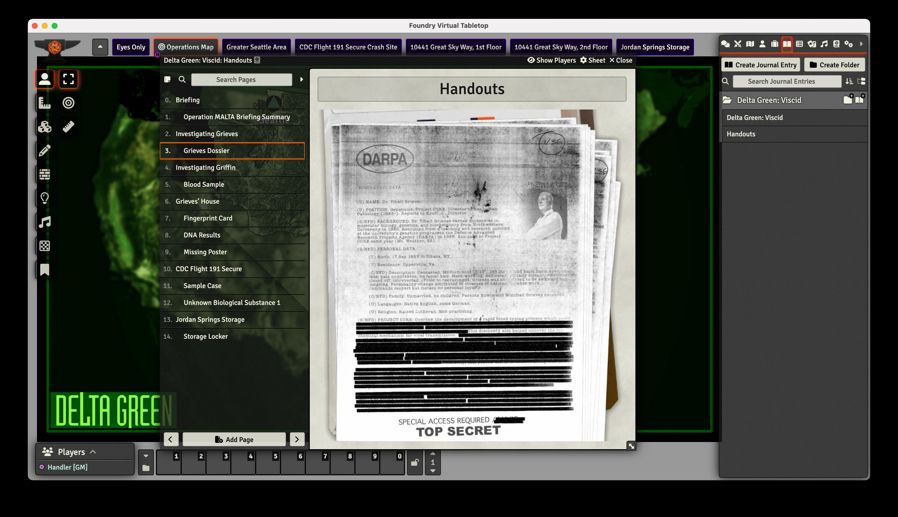Go to next journal page
Viewport: 898px width, 517px height.
[297, 439]
